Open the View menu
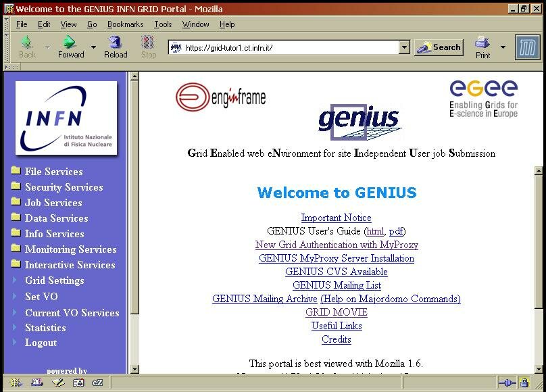 pyautogui.click(x=68, y=24)
